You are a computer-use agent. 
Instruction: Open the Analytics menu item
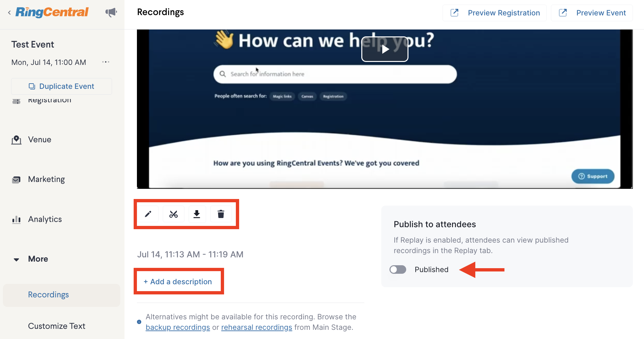[45, 219]
